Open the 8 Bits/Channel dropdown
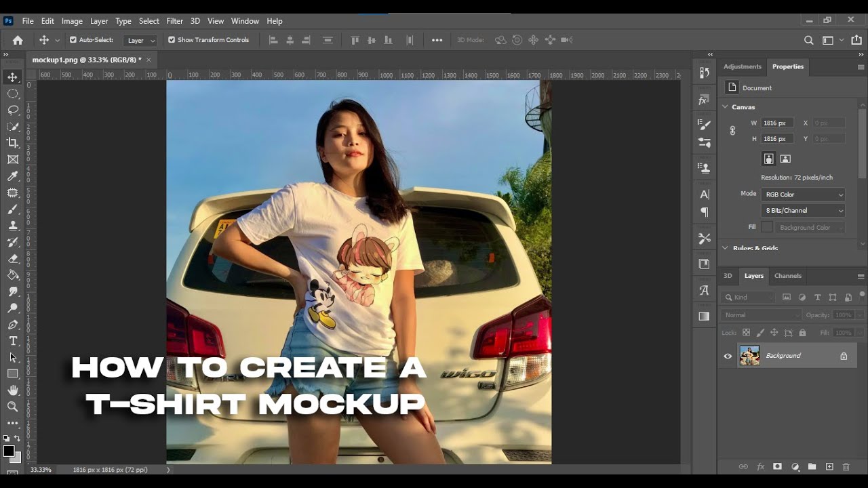This screenshot has height=488, width=868. pos(803,211)
